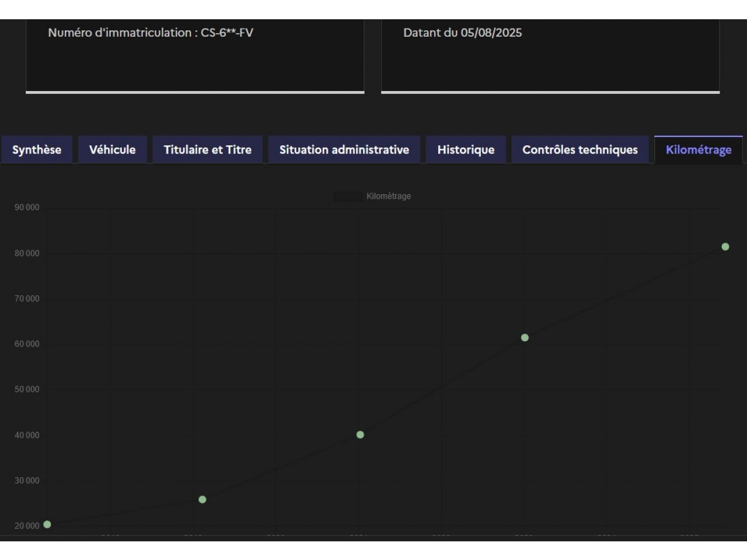Click the data point near 20 000 km
Image resolution: width=747 pixels, height=560 pixels.
47,524
